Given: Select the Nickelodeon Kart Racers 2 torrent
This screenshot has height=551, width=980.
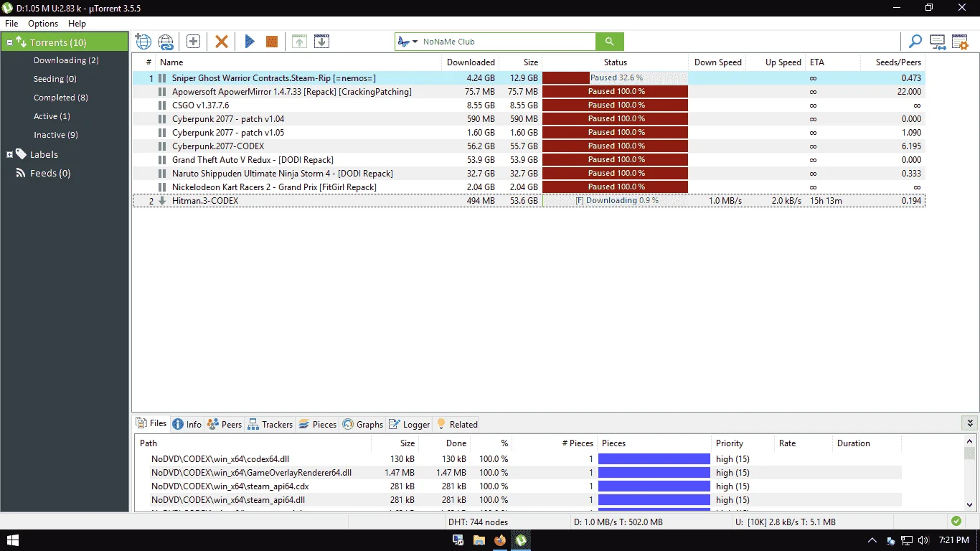Looking at the screenshot, I should 529,187.
